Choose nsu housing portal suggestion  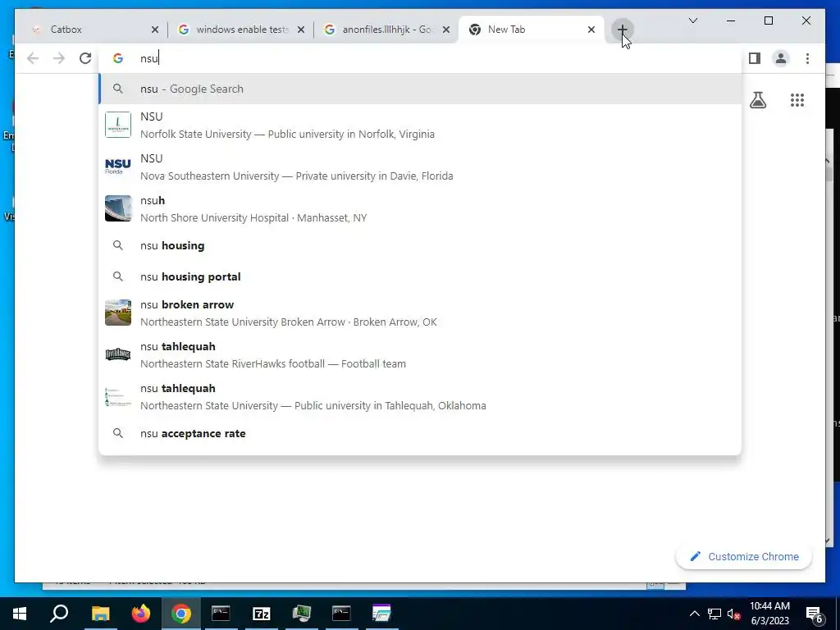(421, 276)
